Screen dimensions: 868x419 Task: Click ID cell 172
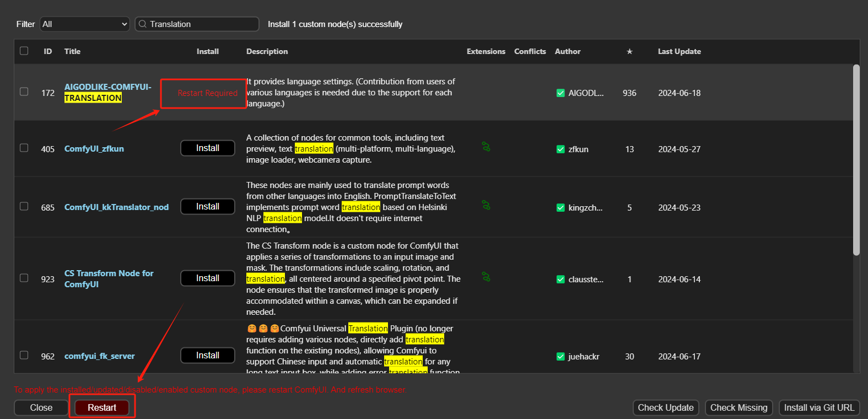tap(48, 93)
